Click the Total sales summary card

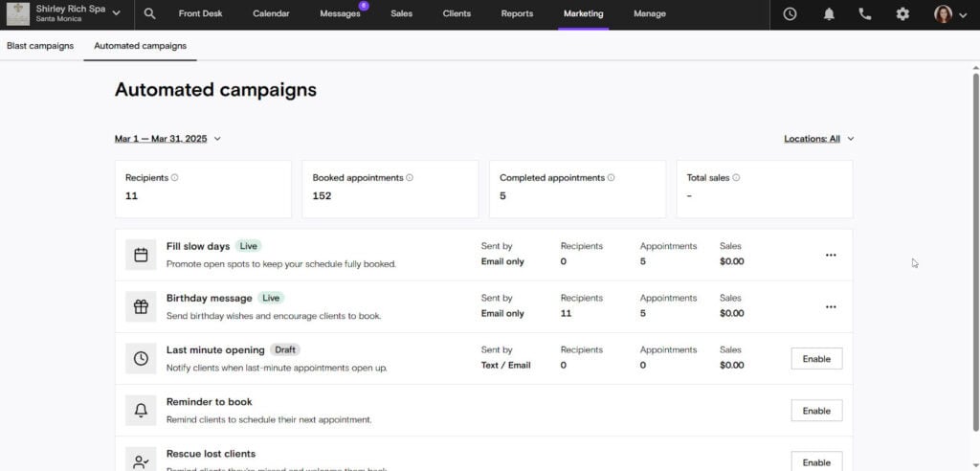tap(765, 189)
